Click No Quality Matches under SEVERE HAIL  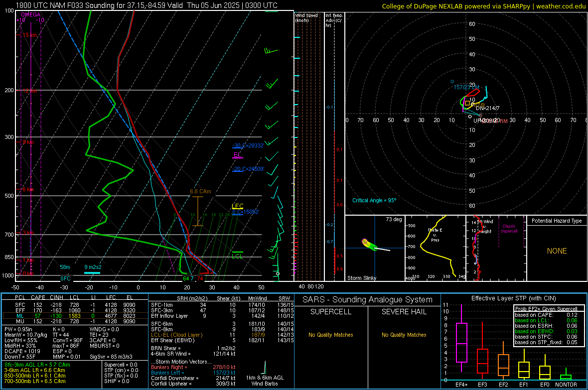pyautogui.click(x=404, y=335)
